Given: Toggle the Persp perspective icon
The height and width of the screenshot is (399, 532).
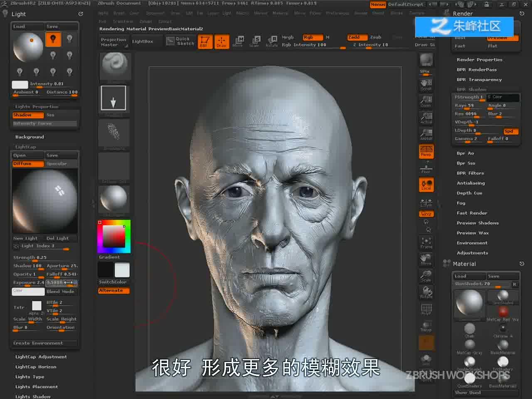Looking at the screenshot, I should pyautogui.click(x=426, y=151).
